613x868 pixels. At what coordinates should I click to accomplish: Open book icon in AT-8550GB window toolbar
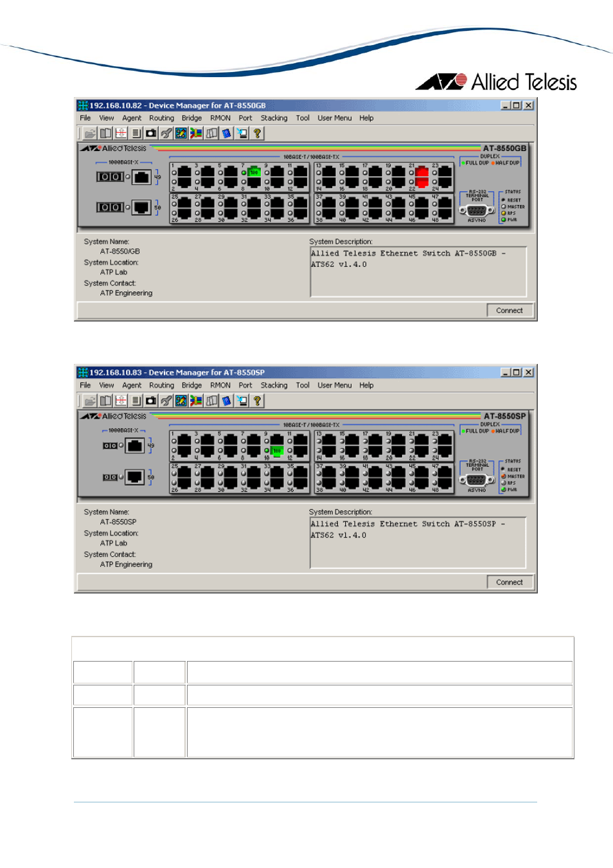click(x=105, y=133)
